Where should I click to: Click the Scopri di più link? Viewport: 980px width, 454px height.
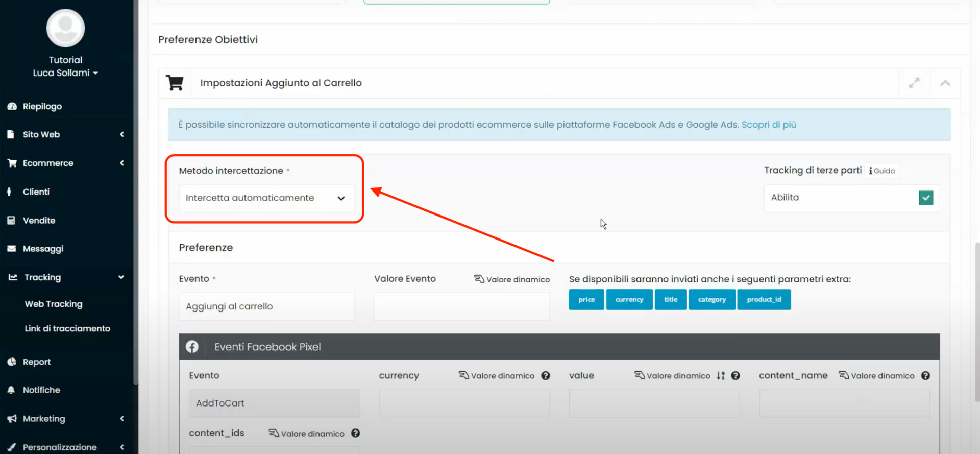(x=769, y=125)
